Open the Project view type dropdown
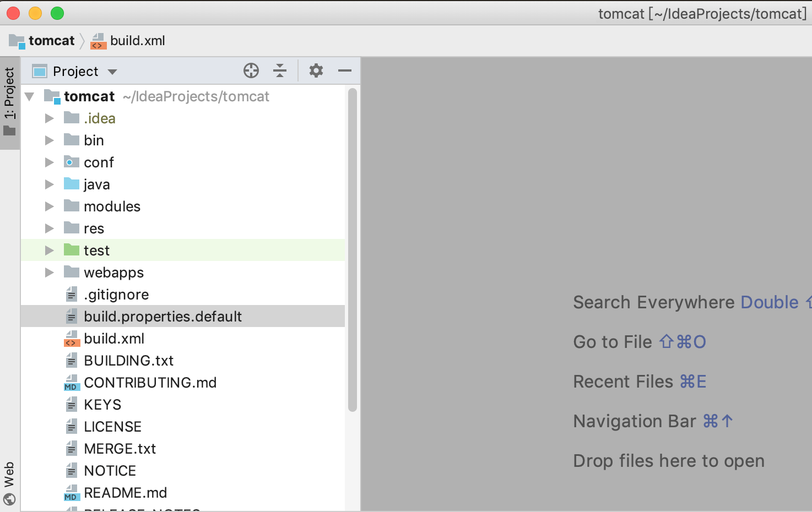Viewport: 812px width, 512px height. coord(112,72)
